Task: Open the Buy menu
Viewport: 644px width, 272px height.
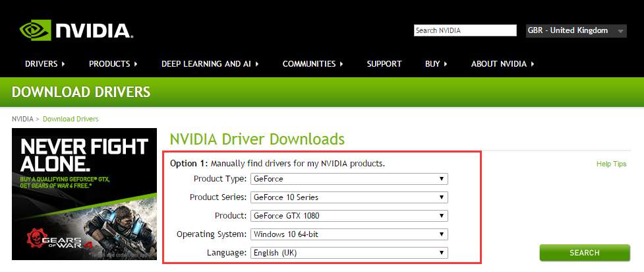Action: coord(436,64)
